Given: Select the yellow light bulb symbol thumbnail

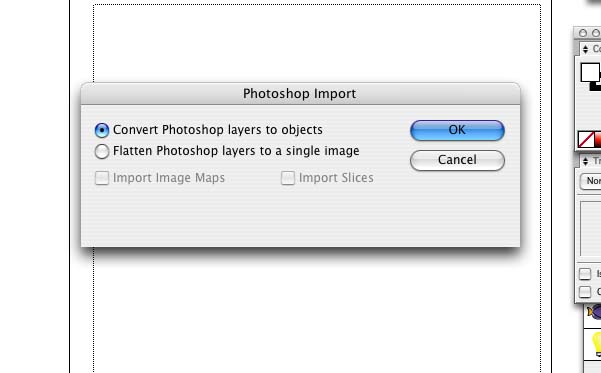Looking at the screenshot, I should [596, 345].
